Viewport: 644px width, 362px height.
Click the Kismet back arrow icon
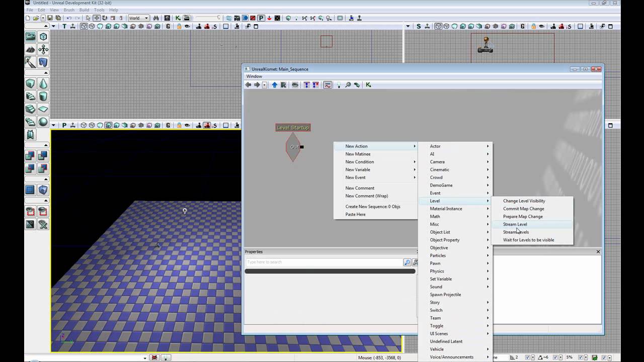pyautogui.click(x=248, y=85)
